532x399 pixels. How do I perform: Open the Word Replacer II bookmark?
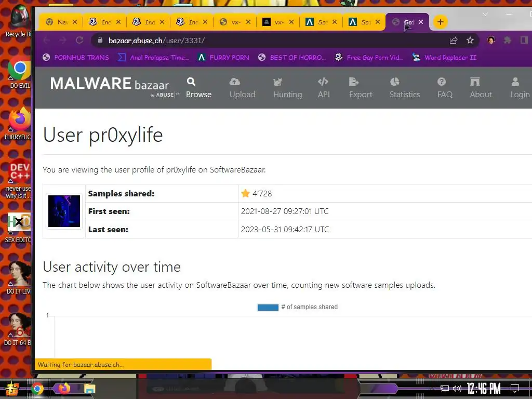point(444,57)
